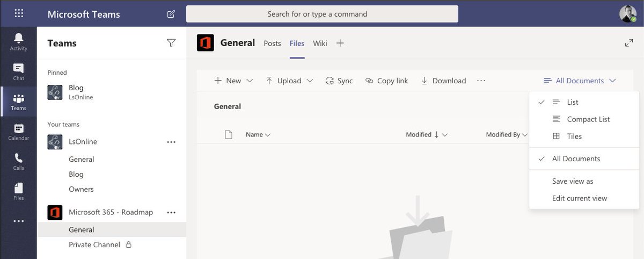644x259 pixels.
Task: Collapse the All Documents view dropdown
Action: [x=580, y=81]
